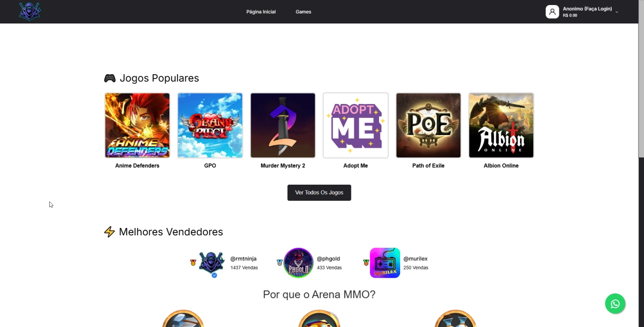Click the anonymous user avatar icon
Viewport: 644px width, 327px height.
click(x=552, y=12)
